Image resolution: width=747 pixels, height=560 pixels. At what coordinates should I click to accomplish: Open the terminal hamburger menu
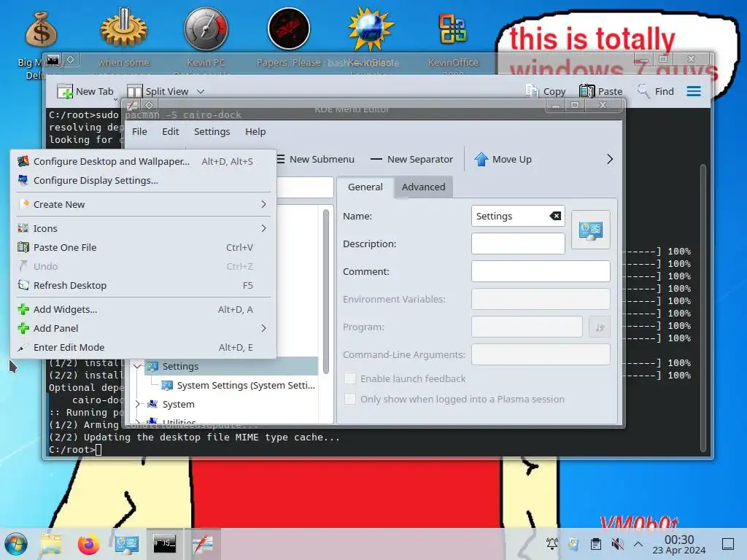(694, 91)
